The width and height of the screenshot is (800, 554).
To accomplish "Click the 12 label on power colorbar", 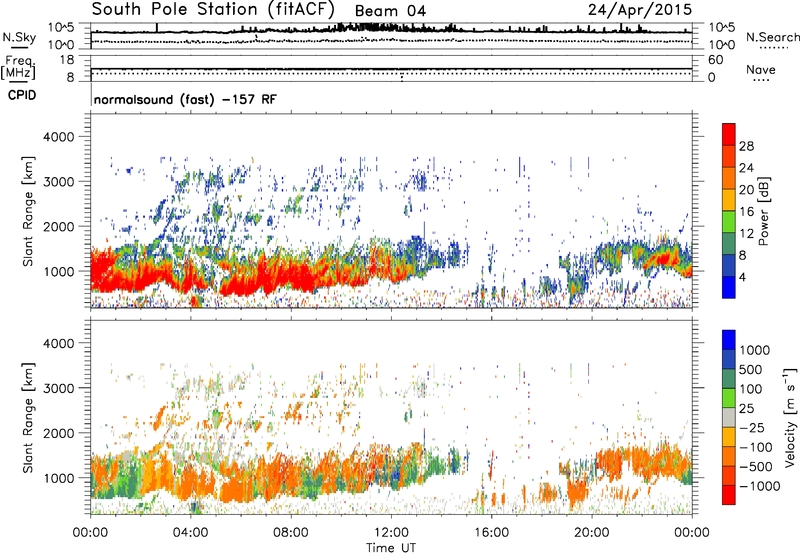I will [746, 234].
